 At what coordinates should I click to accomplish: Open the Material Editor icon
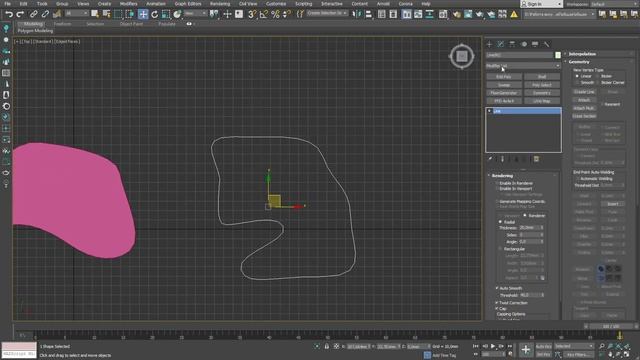pyautogui.click(x=443, y=14)
